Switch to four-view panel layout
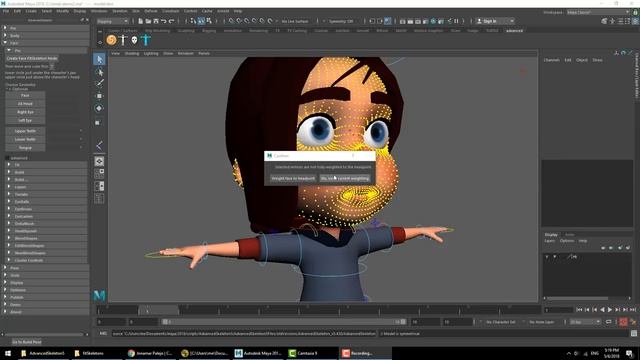The height and width of the screenshot is (360, 640). coord(99,173)
